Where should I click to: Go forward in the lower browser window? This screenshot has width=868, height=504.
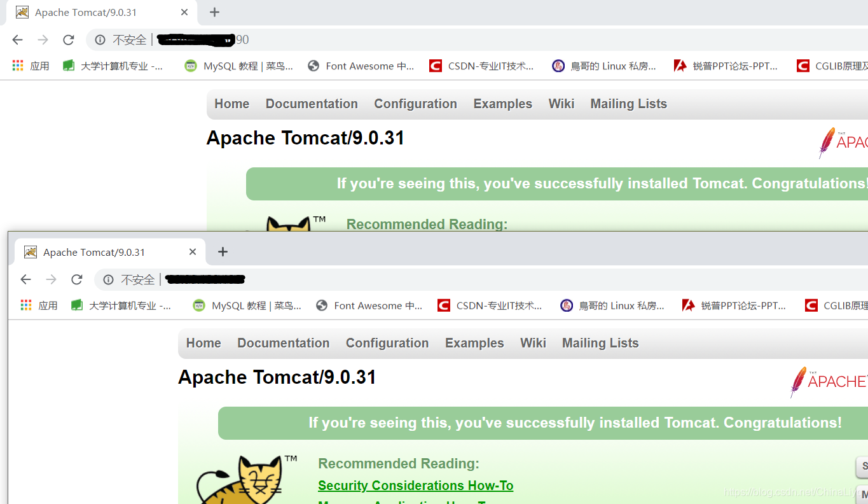pyautogui.click(x=51, y=279)
